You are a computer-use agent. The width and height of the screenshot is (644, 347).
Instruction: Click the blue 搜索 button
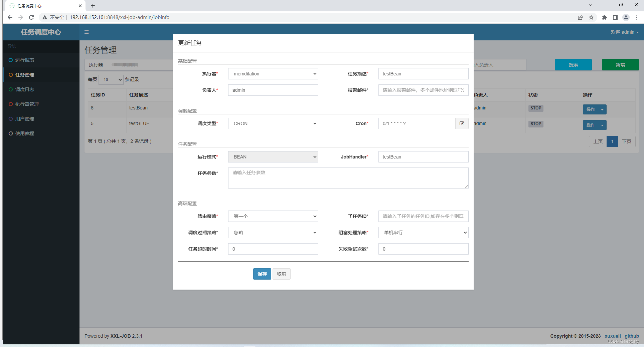tap(573, 65)
